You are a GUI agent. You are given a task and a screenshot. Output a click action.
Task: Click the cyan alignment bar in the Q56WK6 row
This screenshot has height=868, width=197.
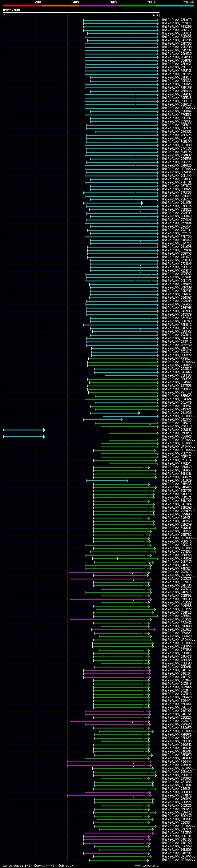(x=24, y=437)
